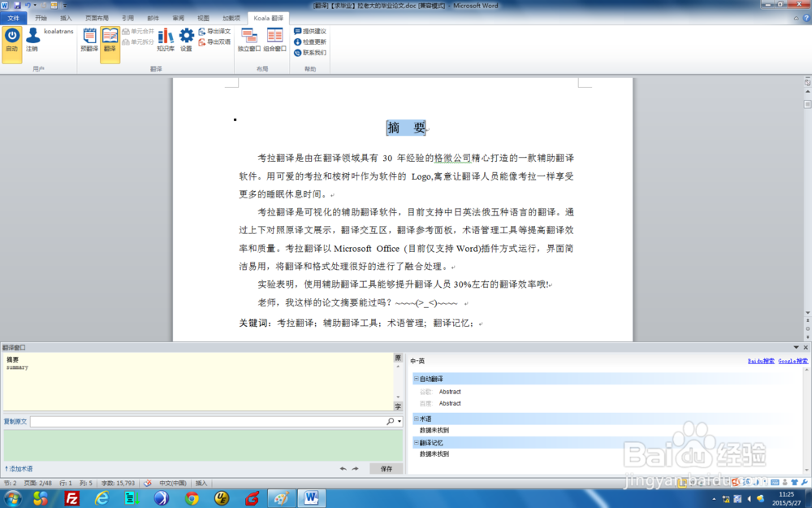The height and width of the screenshot is (508, 812).
Task: Open Word help question icon
Action: tap(806, 18)
